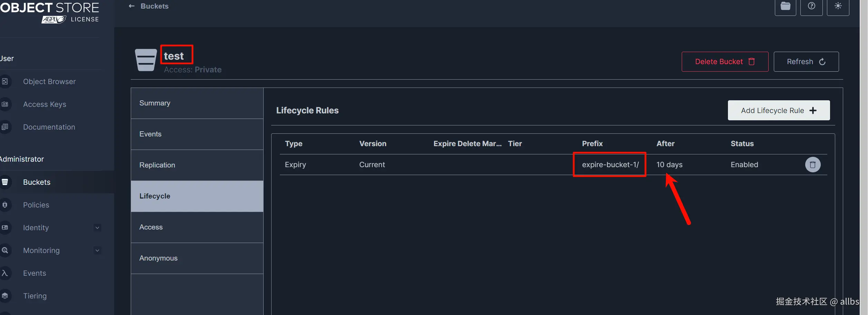The width and height of the screenshot is (868, 315).
Task: Click the Policies sidebar icon
Action: pyautogui.click(x=5, y=205)
